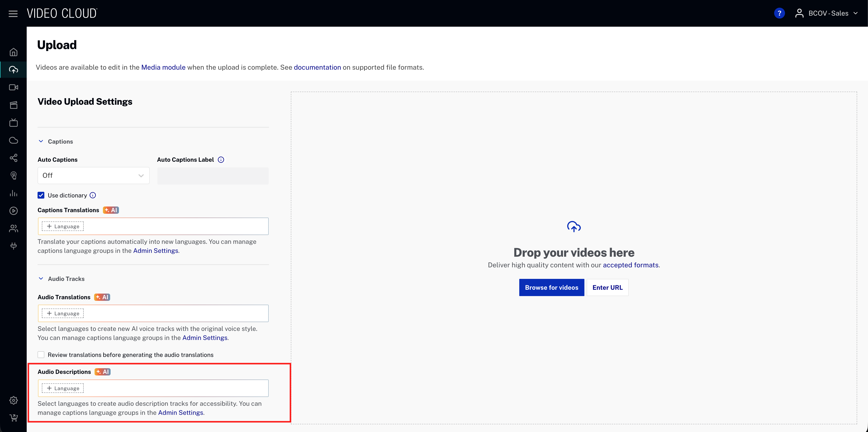
Task: Open the Marketplace cart icon
Action: pos(14,418)
